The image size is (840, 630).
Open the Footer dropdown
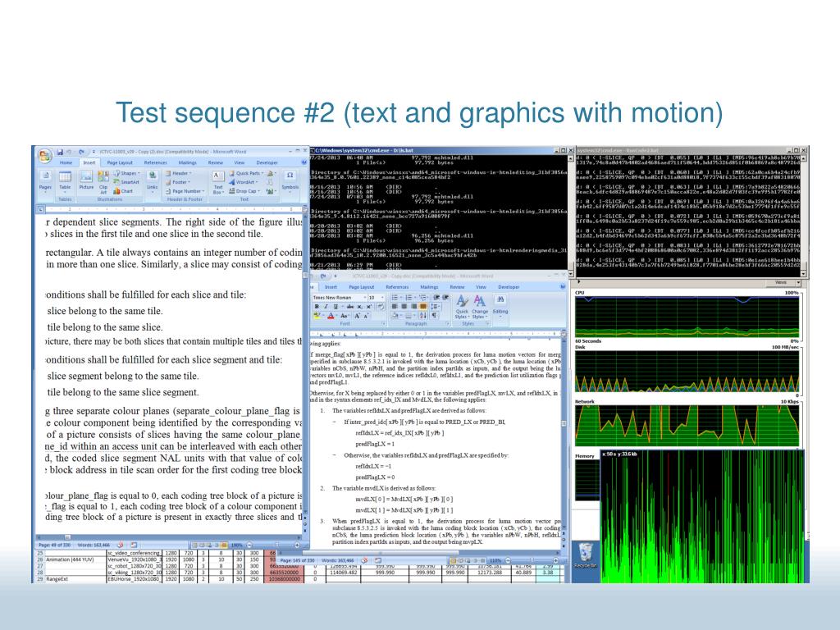(x=177, y=182)
